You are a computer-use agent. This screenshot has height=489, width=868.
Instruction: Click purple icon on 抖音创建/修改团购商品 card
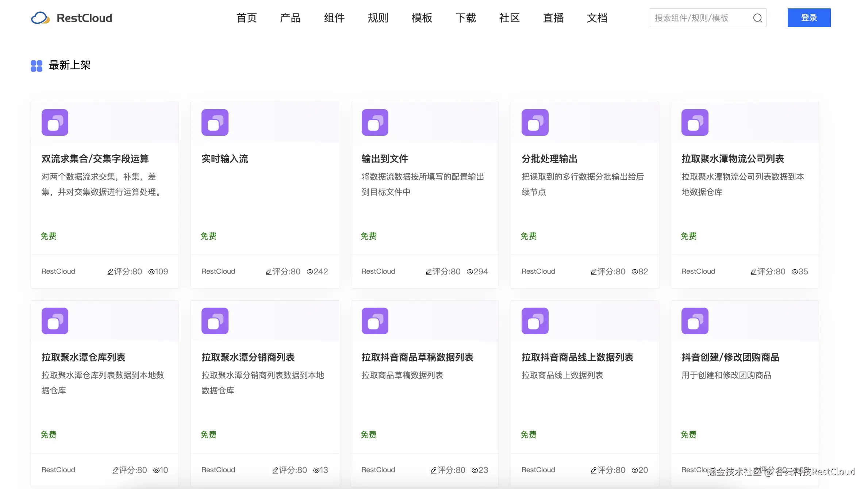[695, 321]
